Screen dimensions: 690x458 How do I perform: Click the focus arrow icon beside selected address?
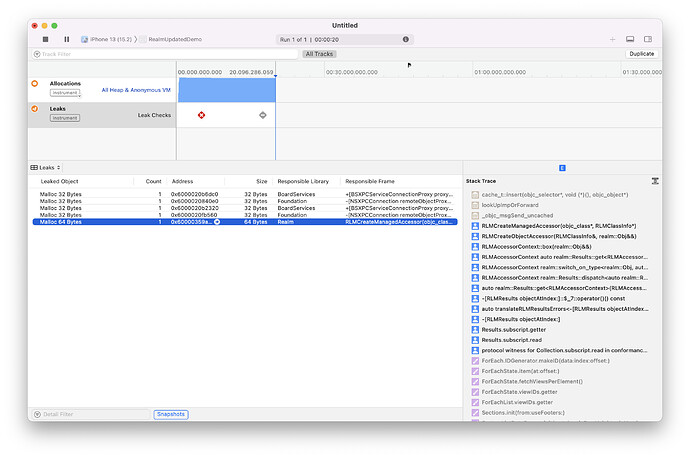click(217, 221)
